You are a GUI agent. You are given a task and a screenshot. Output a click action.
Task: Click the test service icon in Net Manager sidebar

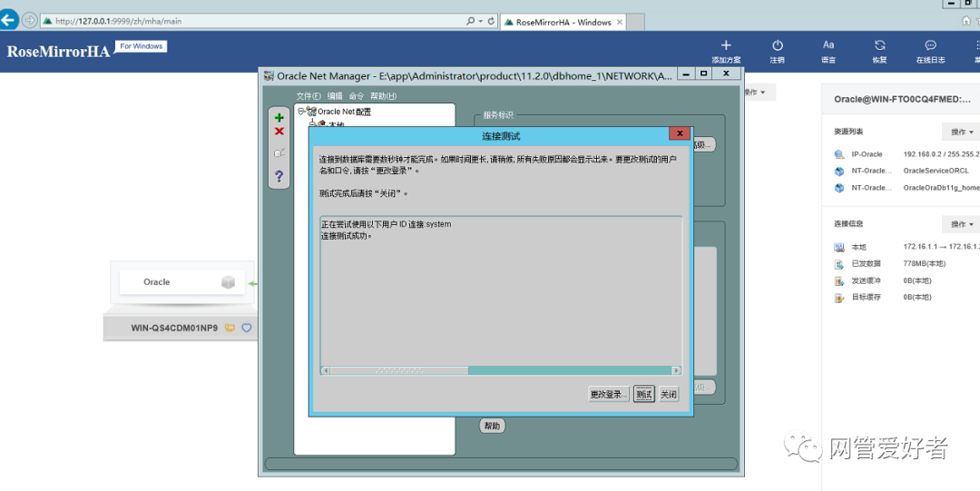tap(279, 152)
